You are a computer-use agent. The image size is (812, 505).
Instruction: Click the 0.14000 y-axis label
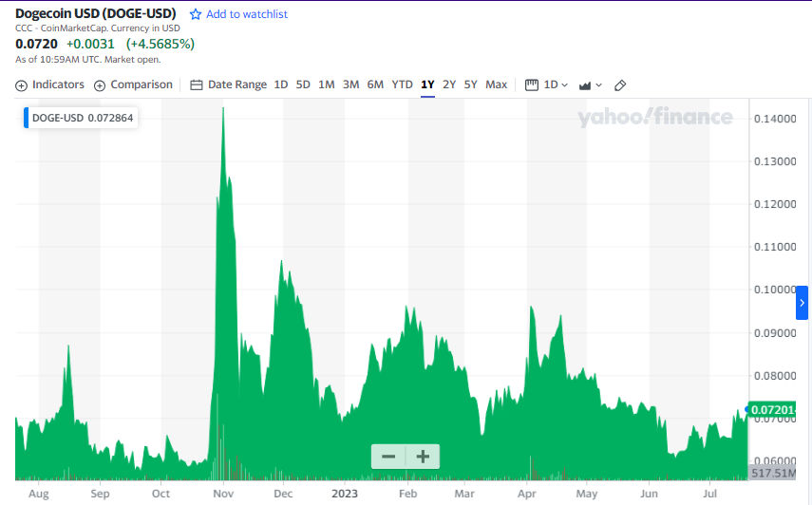(x=775, y=119)
